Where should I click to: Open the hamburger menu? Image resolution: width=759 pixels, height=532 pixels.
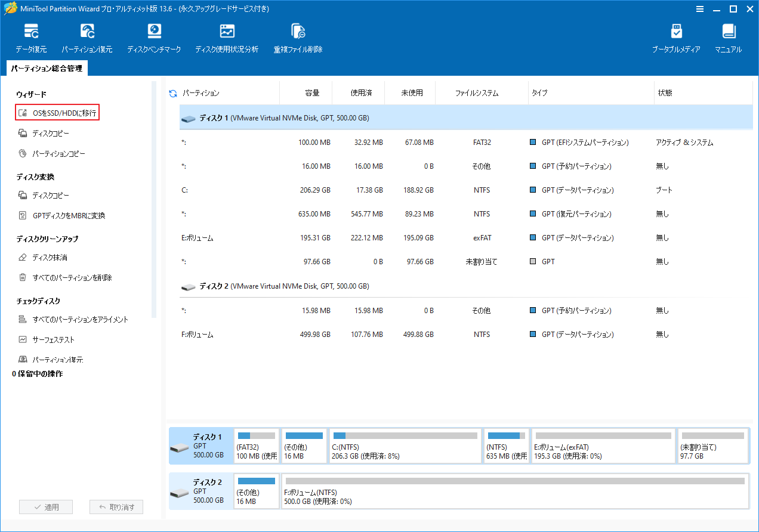[x=699, y=9]
